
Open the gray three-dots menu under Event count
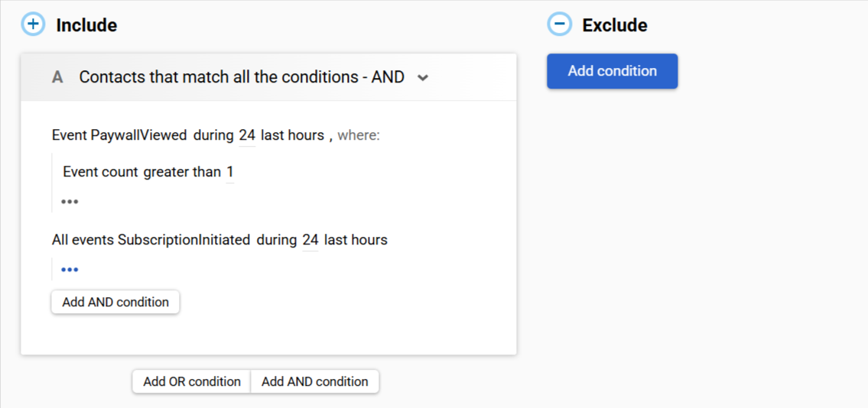70,202
